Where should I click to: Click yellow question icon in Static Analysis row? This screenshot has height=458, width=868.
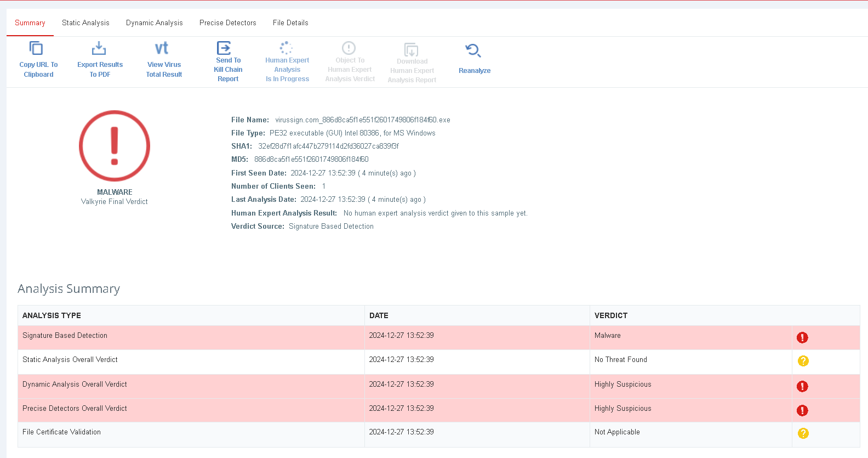point(803,361)
